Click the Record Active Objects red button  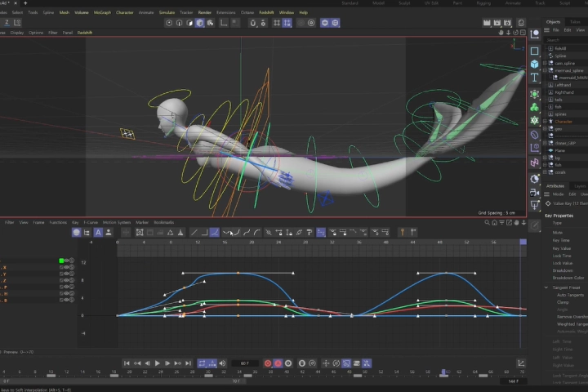pyautogui.click(x=268, y=363)
